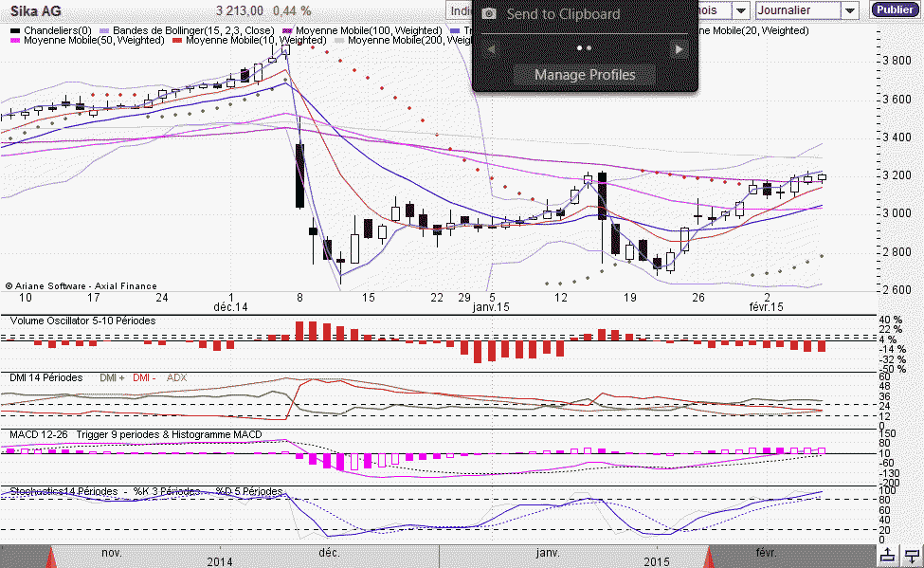This screenshot has height=568, width=924.
Task: Click the Moyenne Mobile(10, Weighted) legend swatch
Action: (x=177, y=40)
